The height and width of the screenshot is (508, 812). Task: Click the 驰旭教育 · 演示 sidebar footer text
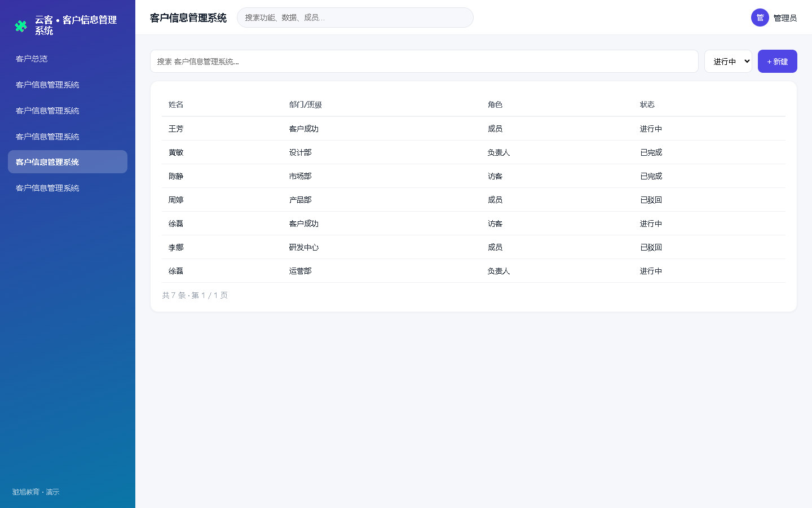[x=36, y=492]
